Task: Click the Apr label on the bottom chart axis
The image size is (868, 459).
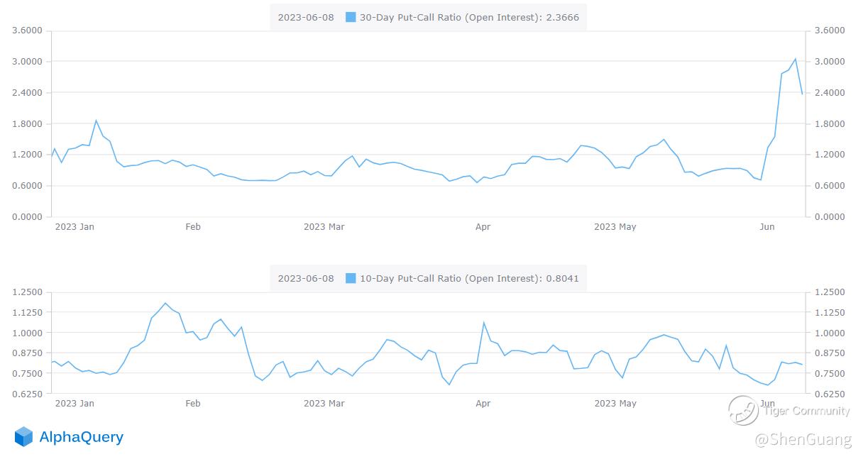Action: coord(483,404)
